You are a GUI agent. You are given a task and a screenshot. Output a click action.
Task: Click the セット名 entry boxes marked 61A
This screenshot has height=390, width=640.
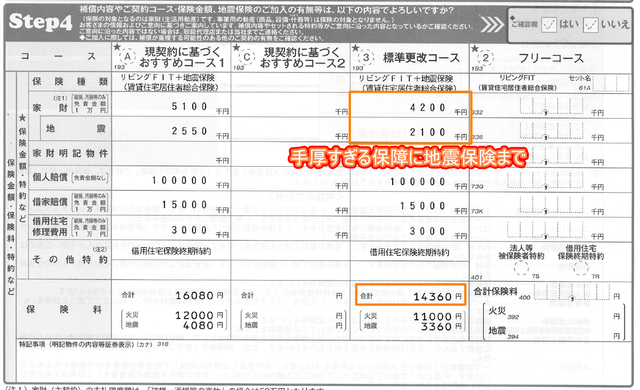[611, 85]
